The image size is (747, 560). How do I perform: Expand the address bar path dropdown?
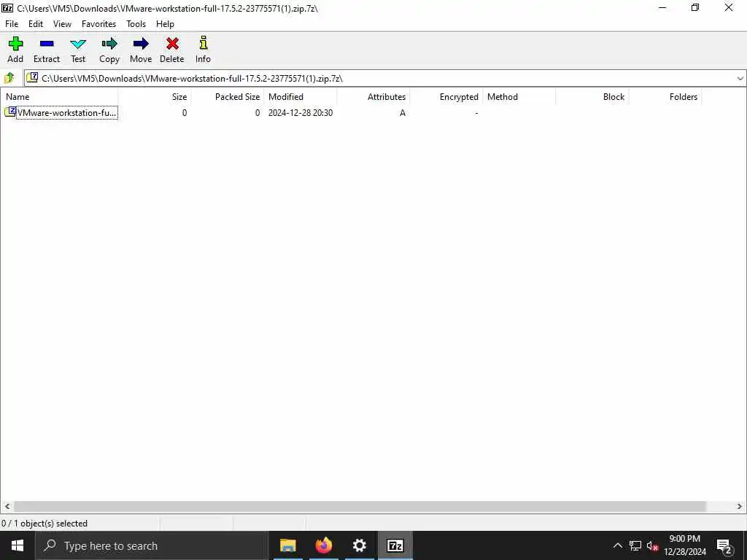[x=740, y=79]
